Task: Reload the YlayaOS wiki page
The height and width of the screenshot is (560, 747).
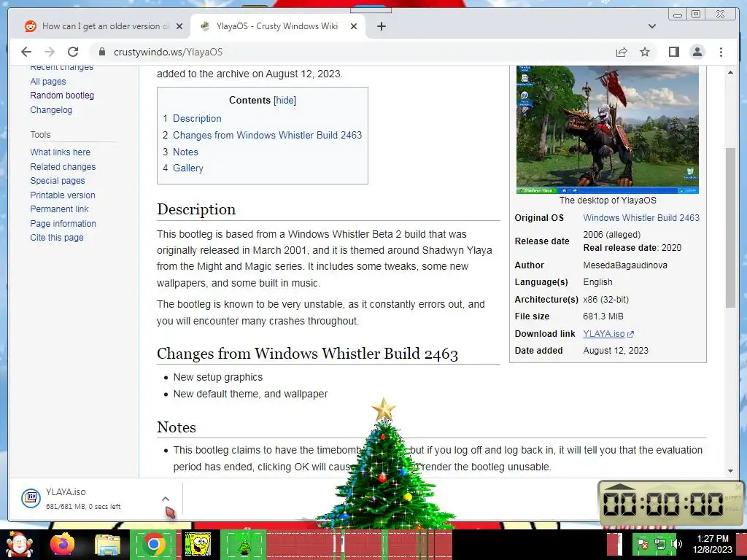Action: click(x=73, y=52)
